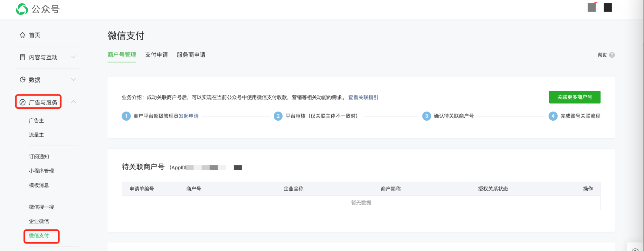
Task: Open 广告主 in the sidebar
Action: pos(36,120)
